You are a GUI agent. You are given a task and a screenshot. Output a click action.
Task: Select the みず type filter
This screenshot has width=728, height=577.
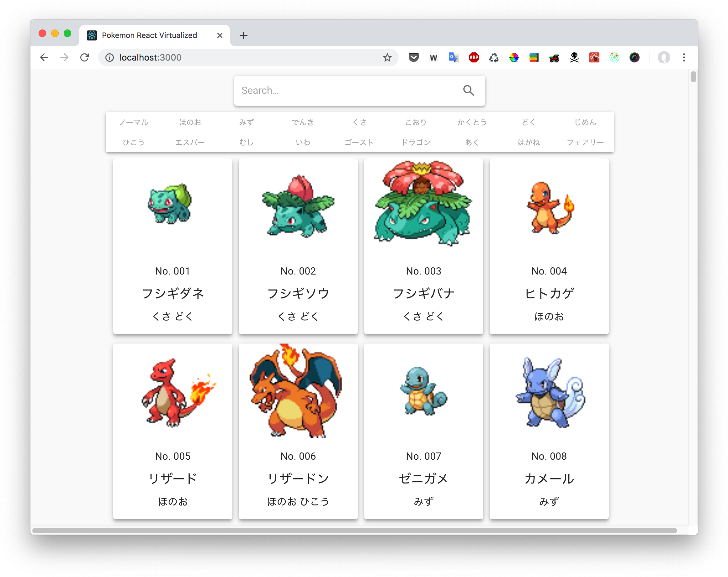point(246,122)
